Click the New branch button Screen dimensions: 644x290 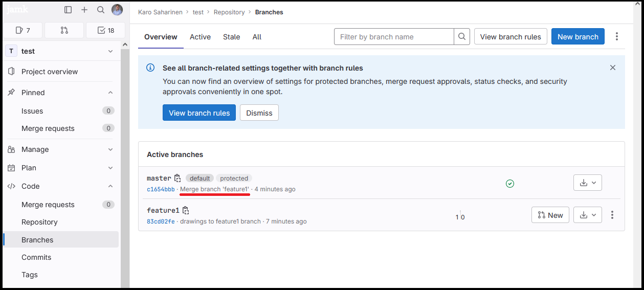point(578,37)
